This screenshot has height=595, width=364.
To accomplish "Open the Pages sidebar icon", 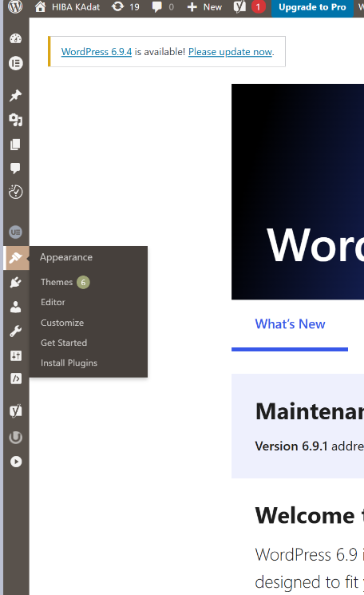I will point(15,145).
